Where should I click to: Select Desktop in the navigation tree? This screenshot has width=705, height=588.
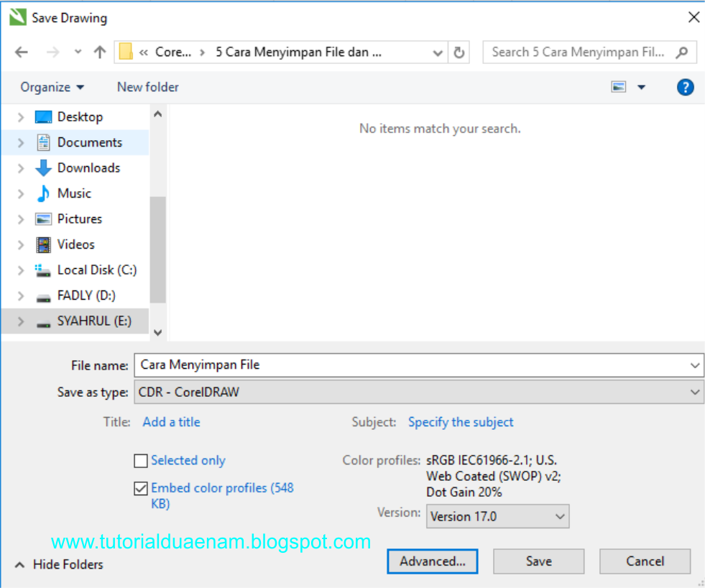click(80, 117)
